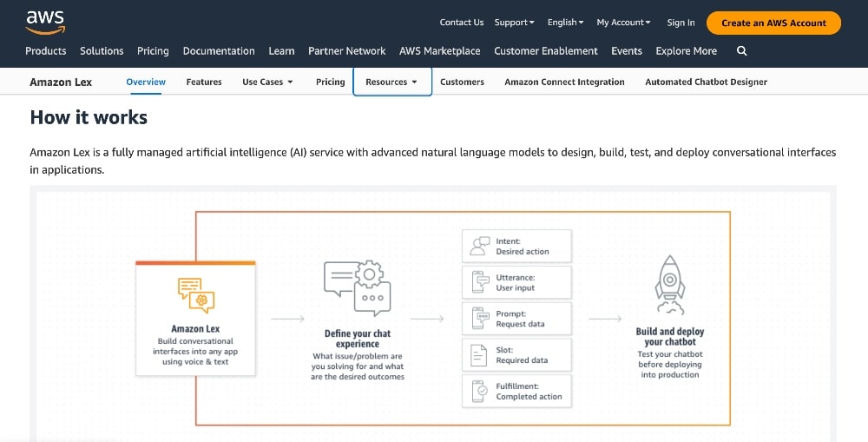Click the rocket Build and deploy icon
This screenshot has height=442, width=868.
click(x=670, y=285)
